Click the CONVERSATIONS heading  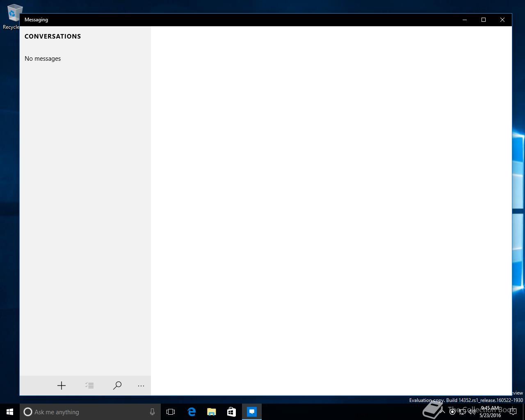pos(52,36)
